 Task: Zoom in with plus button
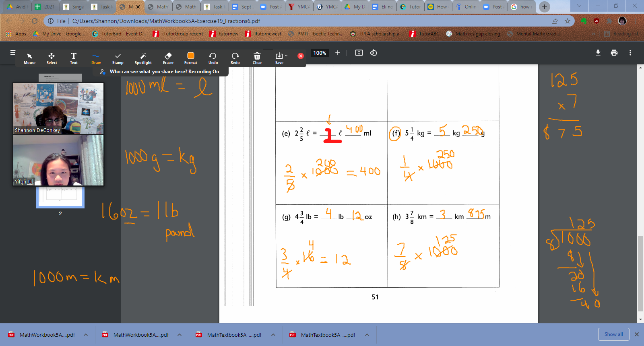point(338,53)
